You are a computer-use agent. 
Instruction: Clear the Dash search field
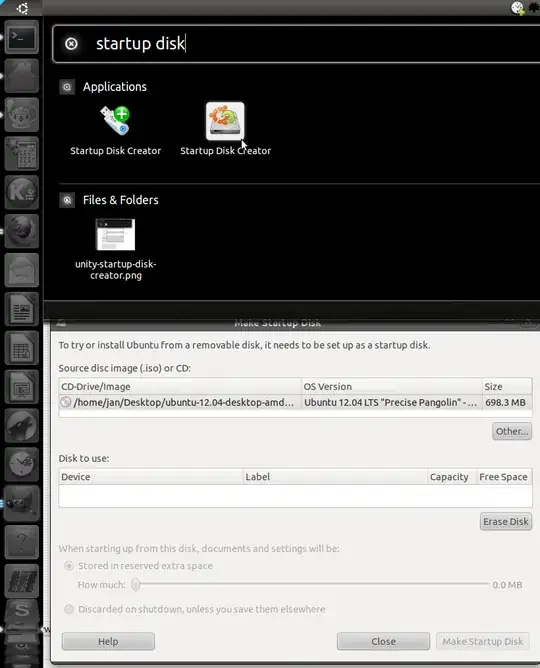pyautogui.click(x=71, y=43)
